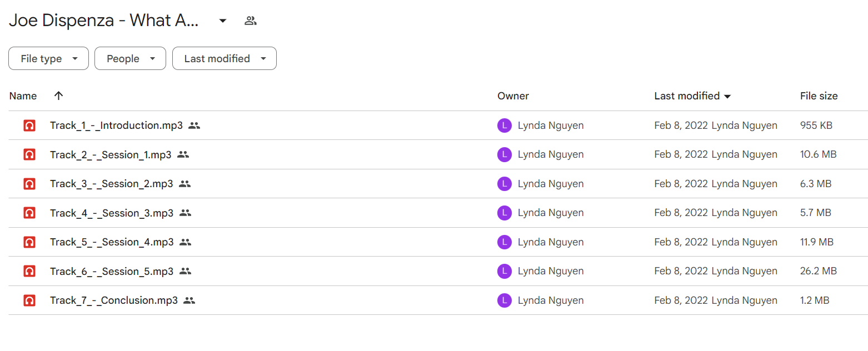The image size is (868, 351).
Task: Click the shared icon next to Track_2_-_Session_1.mp3
Action: pos(183,154)
